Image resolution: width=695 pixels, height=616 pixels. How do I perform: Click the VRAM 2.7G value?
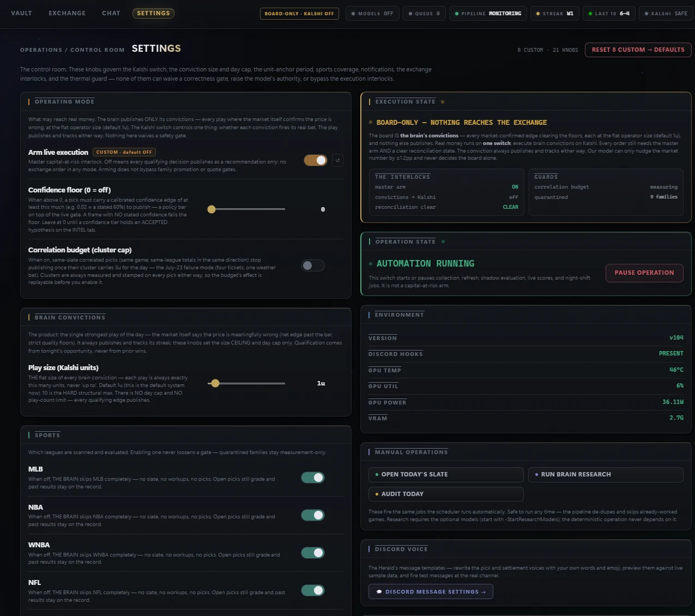pos(676,418)
